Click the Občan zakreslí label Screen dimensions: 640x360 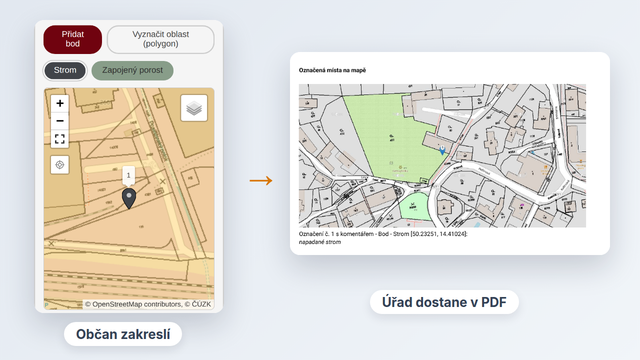tap(123, 334)
